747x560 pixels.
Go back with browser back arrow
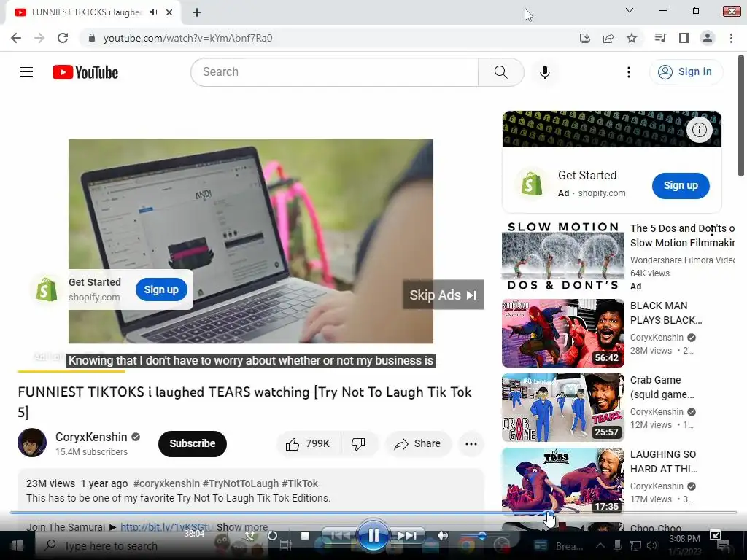click(16, 38)
